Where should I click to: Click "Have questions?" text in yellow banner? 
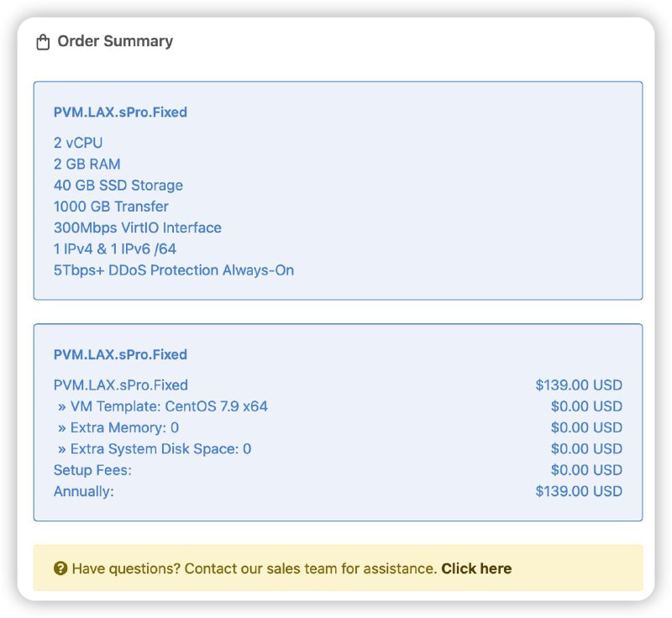pos(126,568)
